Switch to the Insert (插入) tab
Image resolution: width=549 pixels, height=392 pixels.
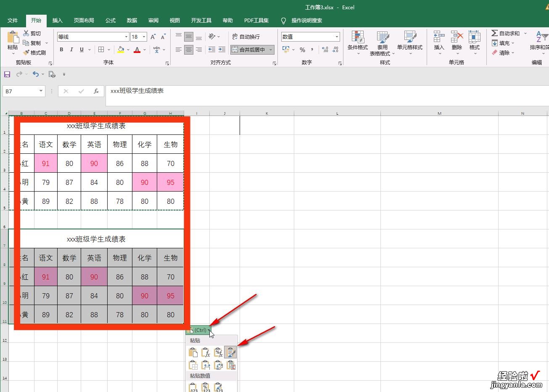tap(57, 21)
